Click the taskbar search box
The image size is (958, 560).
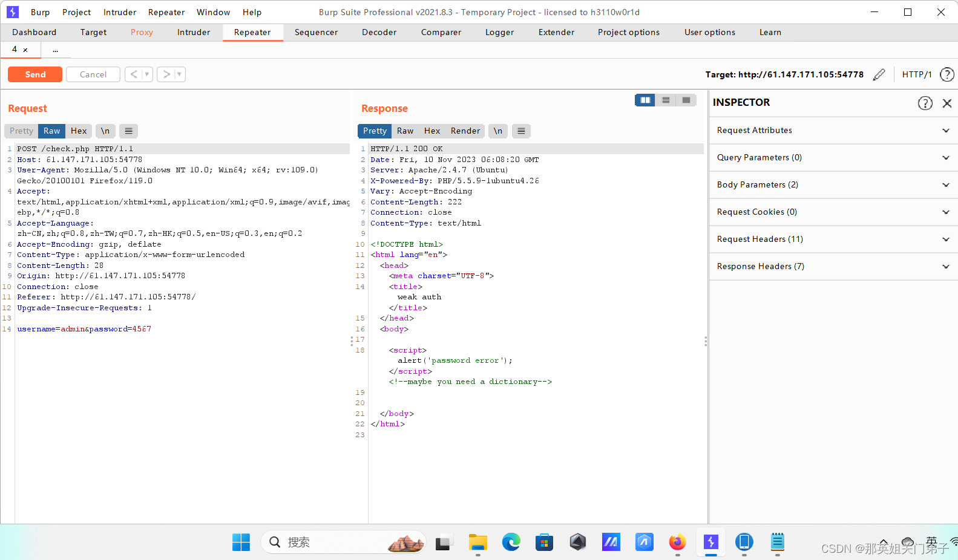coord(343,542)
